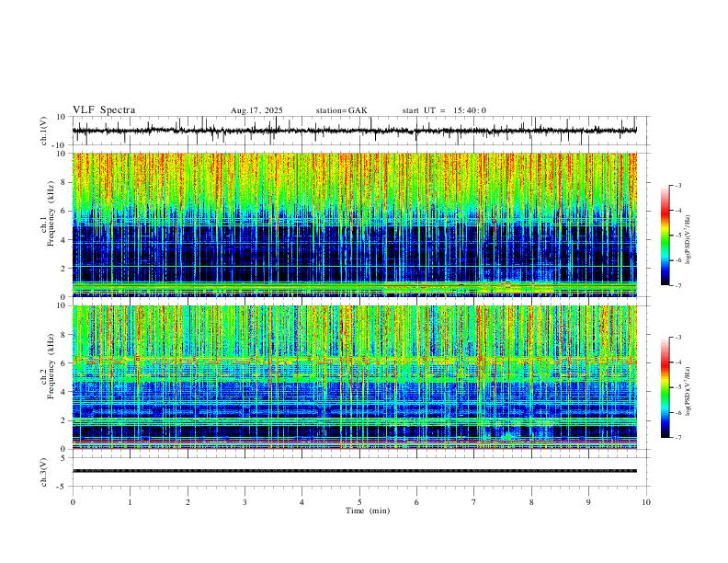The height and width of the screenshot is (563, 728).
Task: Click the 2 kHz tick on ch.2 frequency axis
Action: (63, 420)
